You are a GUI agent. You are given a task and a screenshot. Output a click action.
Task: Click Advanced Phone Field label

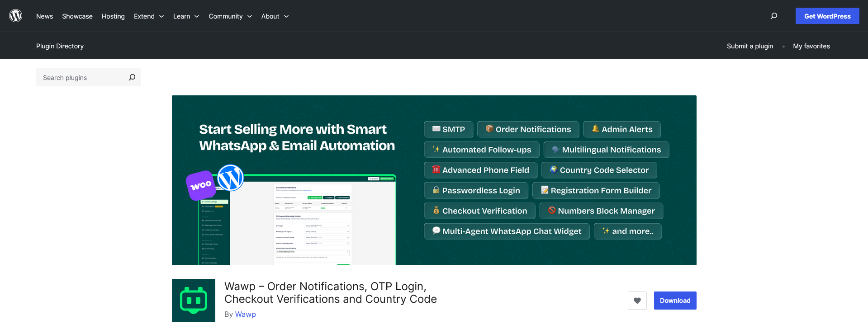tap(481, 170)
